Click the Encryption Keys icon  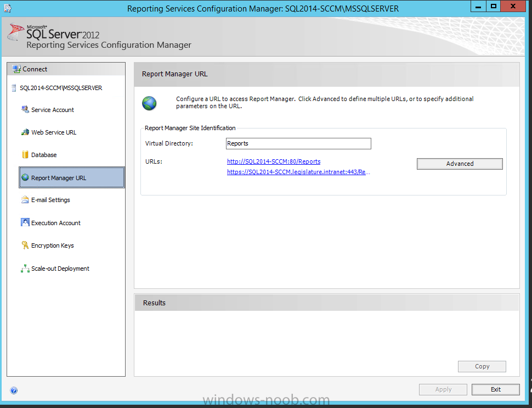pyautogui.click(x=25, y=245)
